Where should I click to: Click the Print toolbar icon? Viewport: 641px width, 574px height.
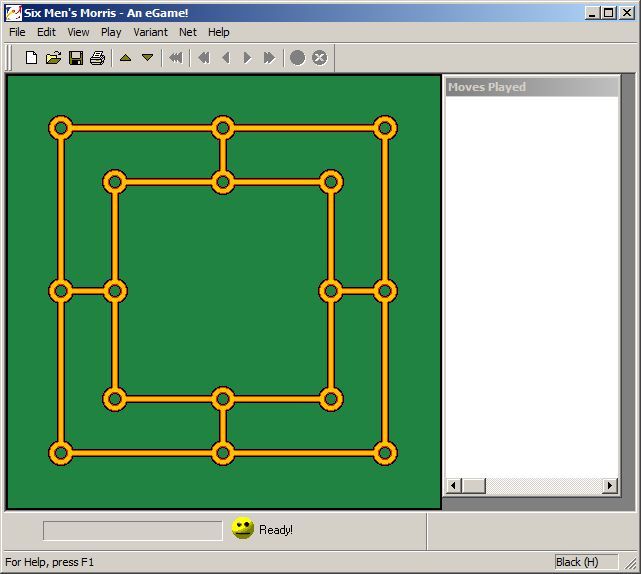pos(97,58)
